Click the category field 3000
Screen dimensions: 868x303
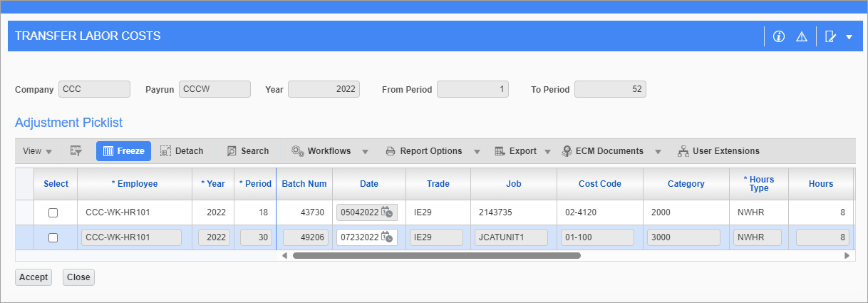click(683, 237)
